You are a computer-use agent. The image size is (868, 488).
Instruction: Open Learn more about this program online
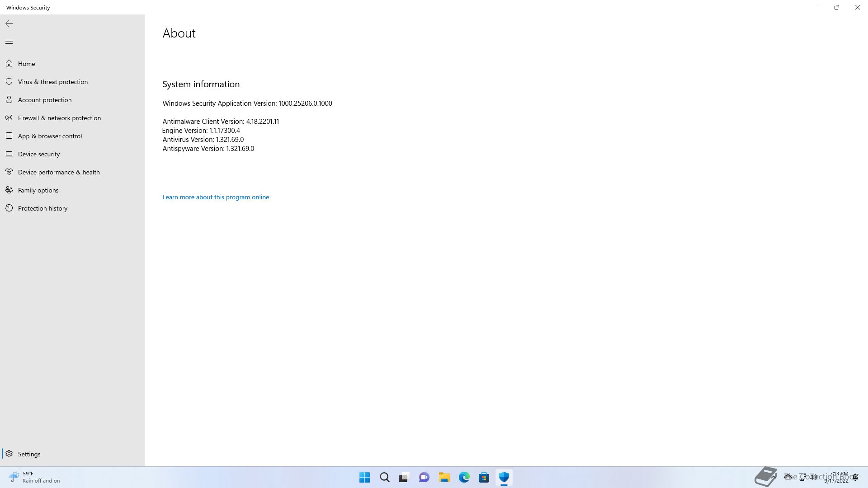click(216, 197)
